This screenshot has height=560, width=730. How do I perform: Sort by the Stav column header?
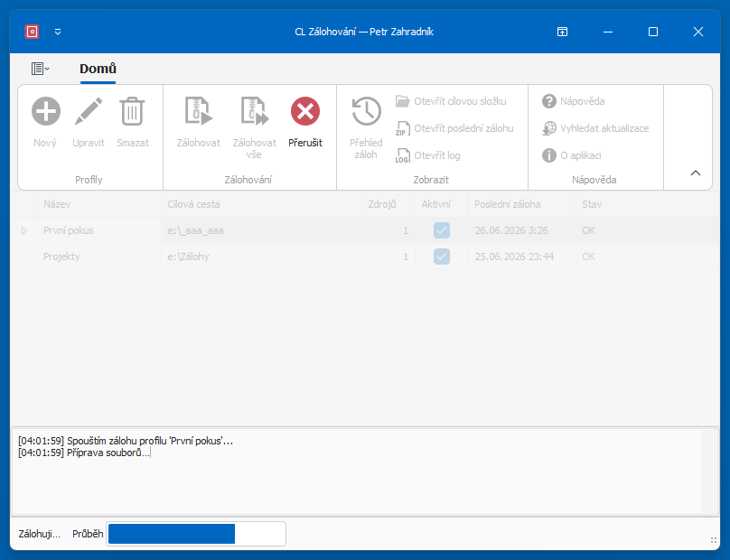pyautogui.click(x=648, y=204)
